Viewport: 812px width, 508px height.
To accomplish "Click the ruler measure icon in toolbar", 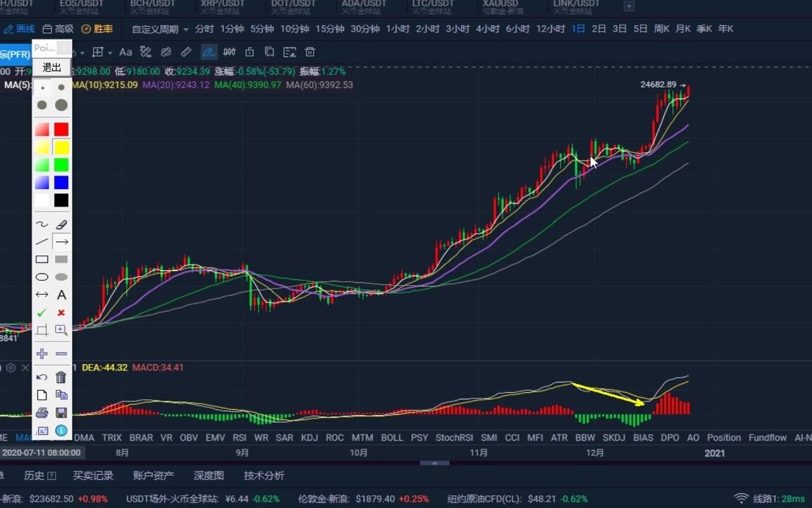I will click(186, 52).
